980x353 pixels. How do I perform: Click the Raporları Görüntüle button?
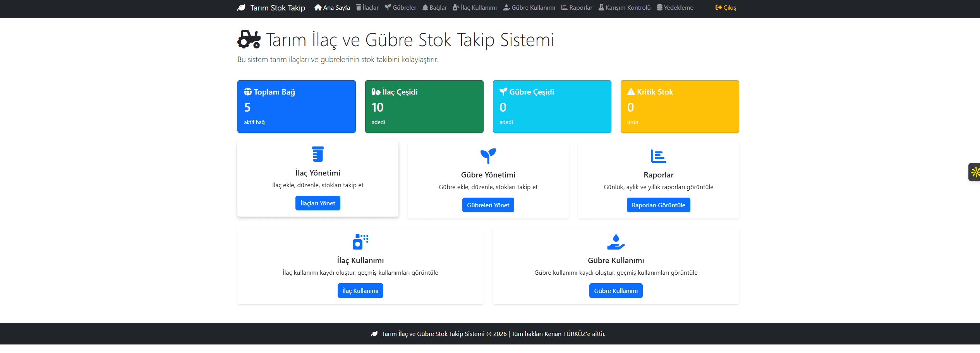click(x=658, y=205)
